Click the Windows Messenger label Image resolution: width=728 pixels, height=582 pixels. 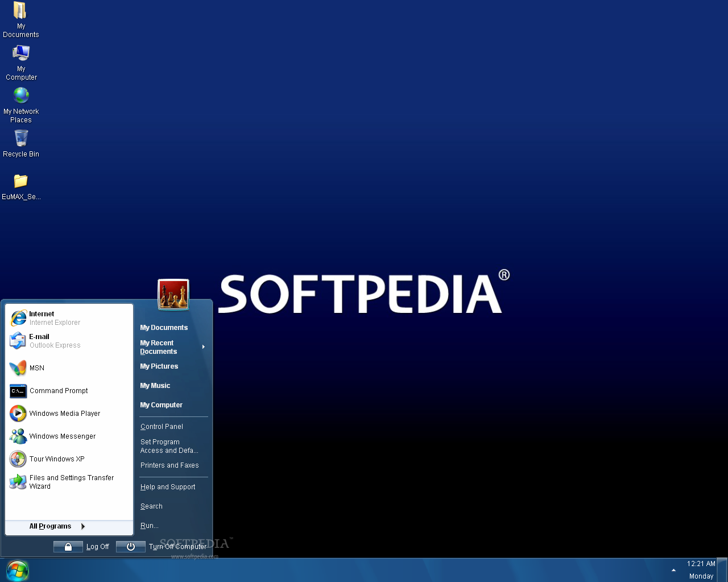63,436
